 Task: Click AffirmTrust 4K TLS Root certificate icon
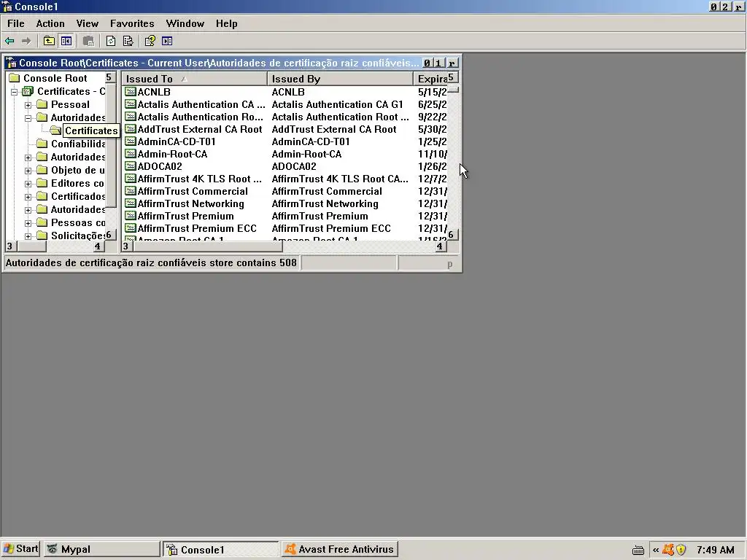(x=130, y=179)
